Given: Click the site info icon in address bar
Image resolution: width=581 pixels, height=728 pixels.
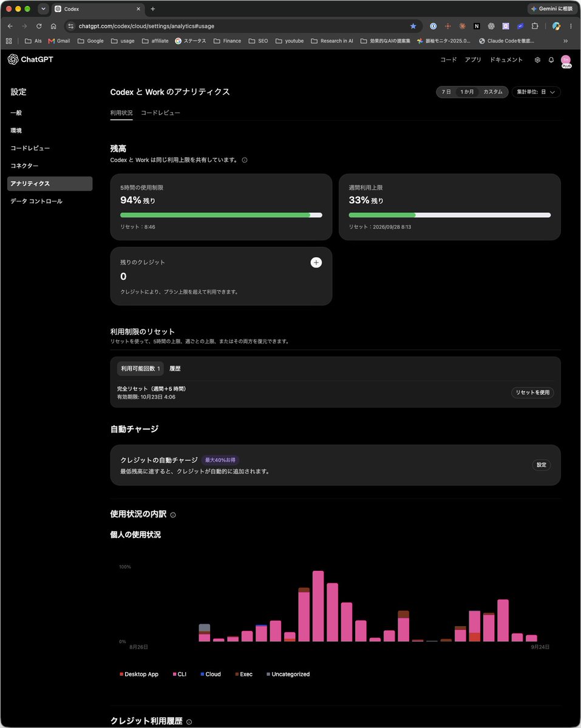Looking at the screenshot, I should point(70,26).
